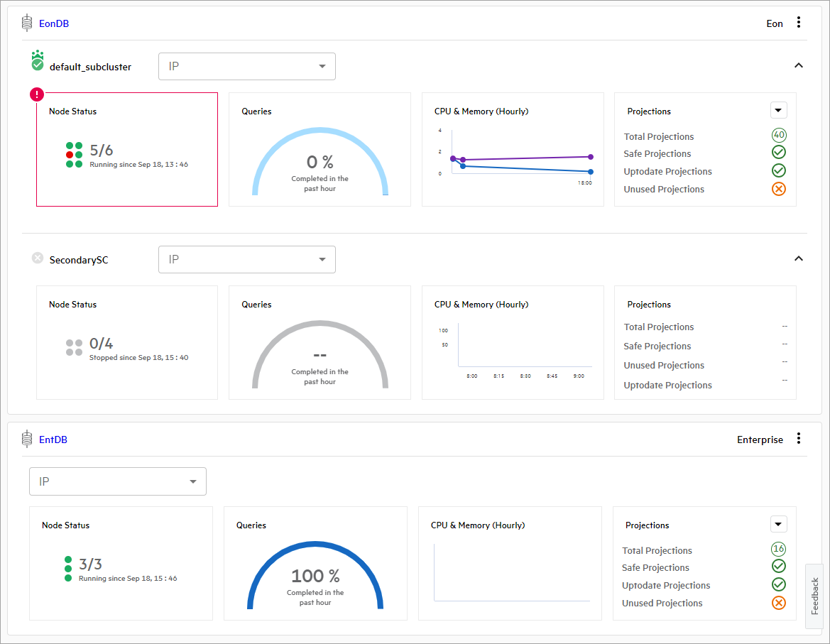Open the EntDB database link
The height and width of the screenshot is (644, 830).
(53, 440)
